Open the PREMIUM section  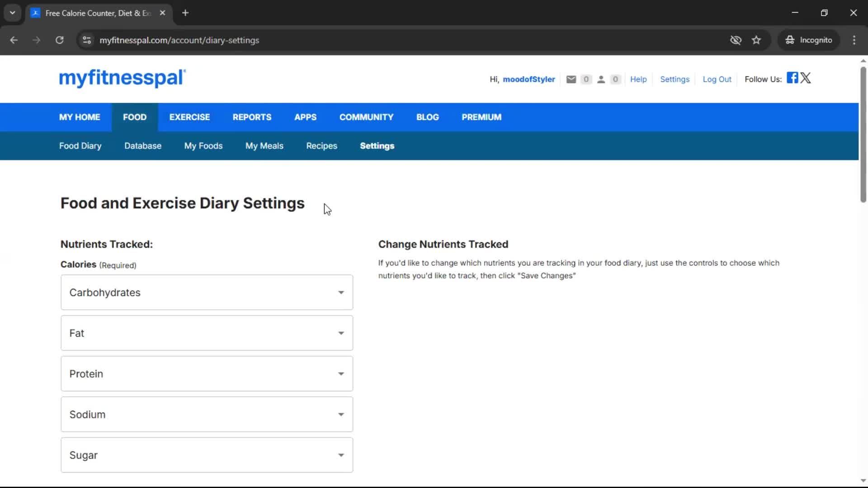click(481, 117)
